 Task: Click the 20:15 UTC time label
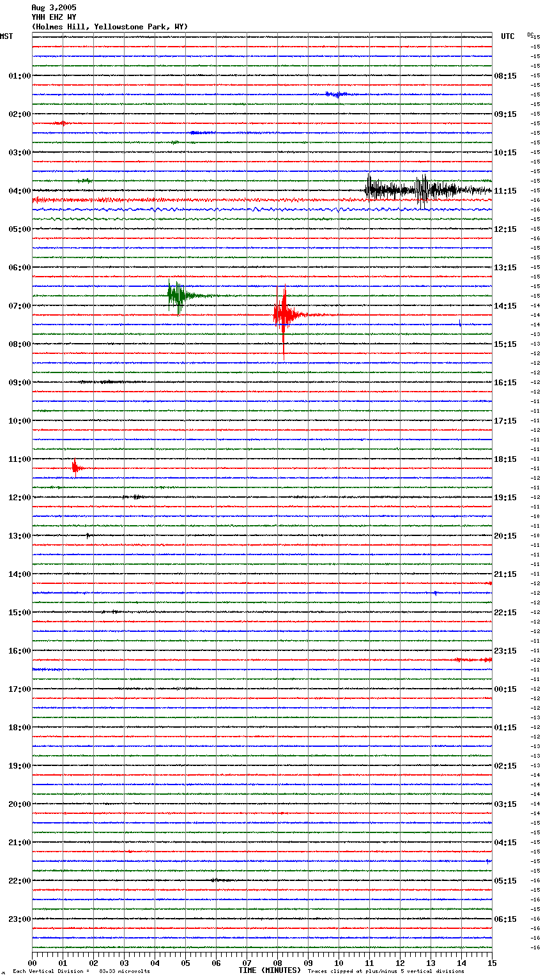point(505,536)
